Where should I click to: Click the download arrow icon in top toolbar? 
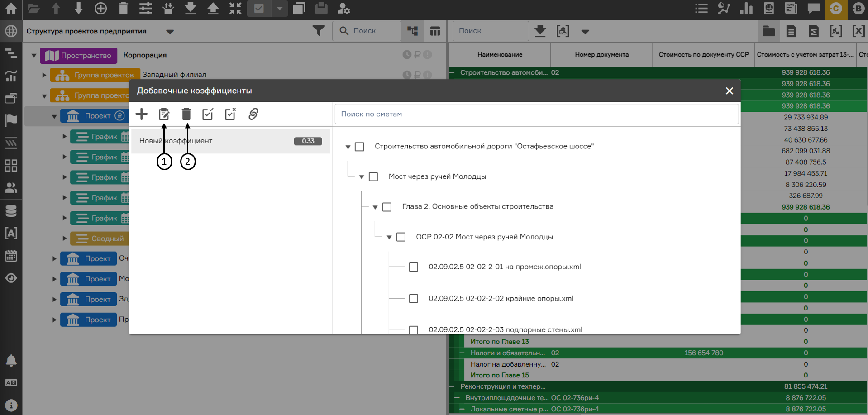(x=191, y=9)
